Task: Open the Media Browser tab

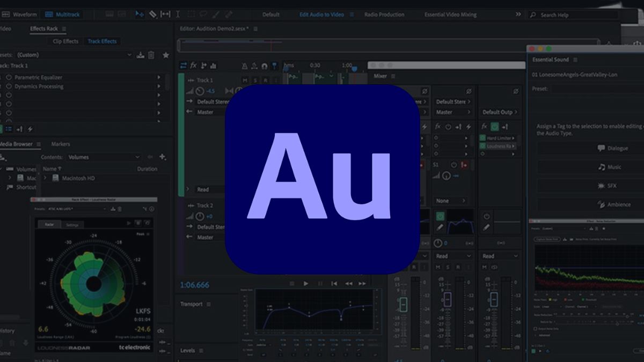Action: tap(16, 144)
